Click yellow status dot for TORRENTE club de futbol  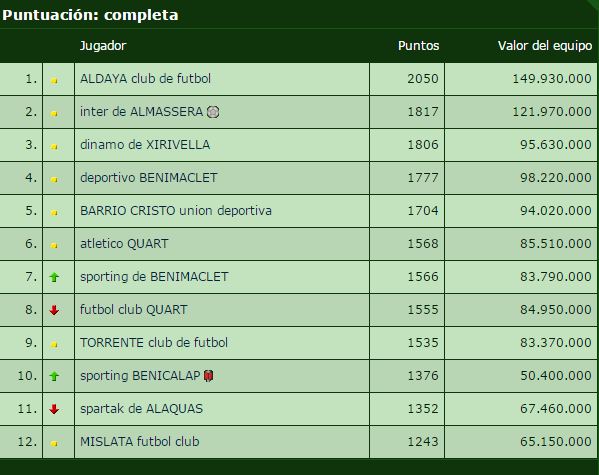coord(54,344)
